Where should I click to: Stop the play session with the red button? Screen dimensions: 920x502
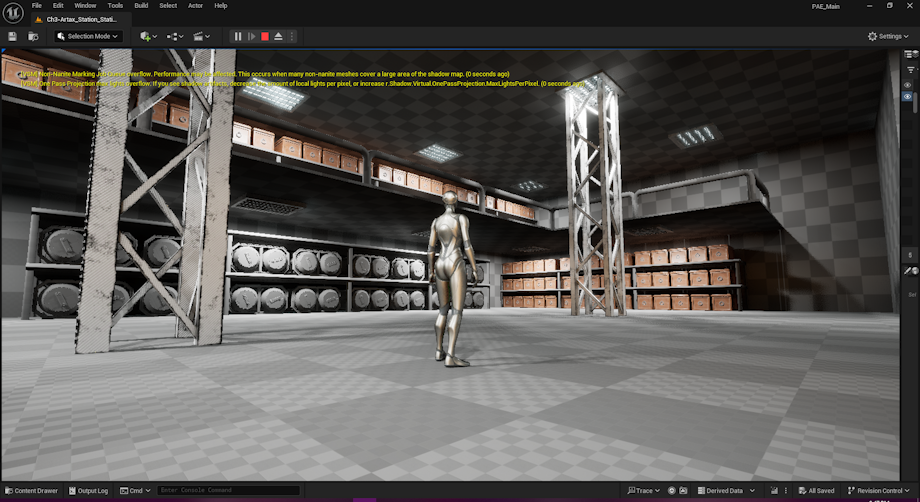(x=265, y=36)
